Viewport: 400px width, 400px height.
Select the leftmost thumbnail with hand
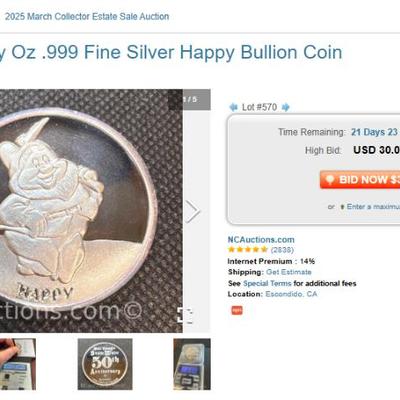(x=18, y=364)
